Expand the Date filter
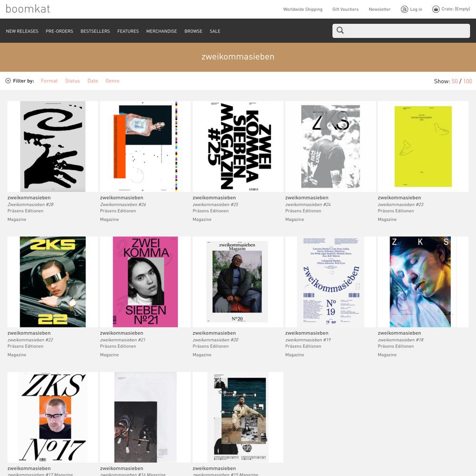This screenshot has height=476, width=476. [93, 81]
